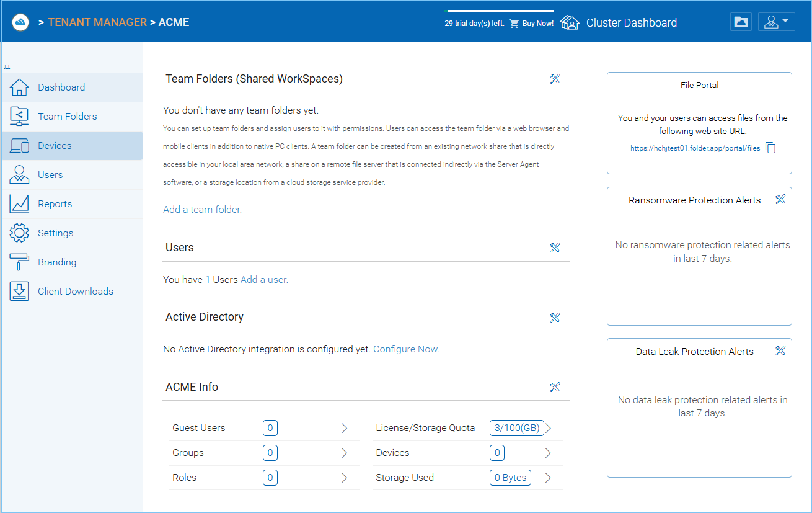Open Data Leak Protection Alerts tools icon
The width and height of the screenshot is (812, 513).
pyautogui.click(x=780, y=350)
